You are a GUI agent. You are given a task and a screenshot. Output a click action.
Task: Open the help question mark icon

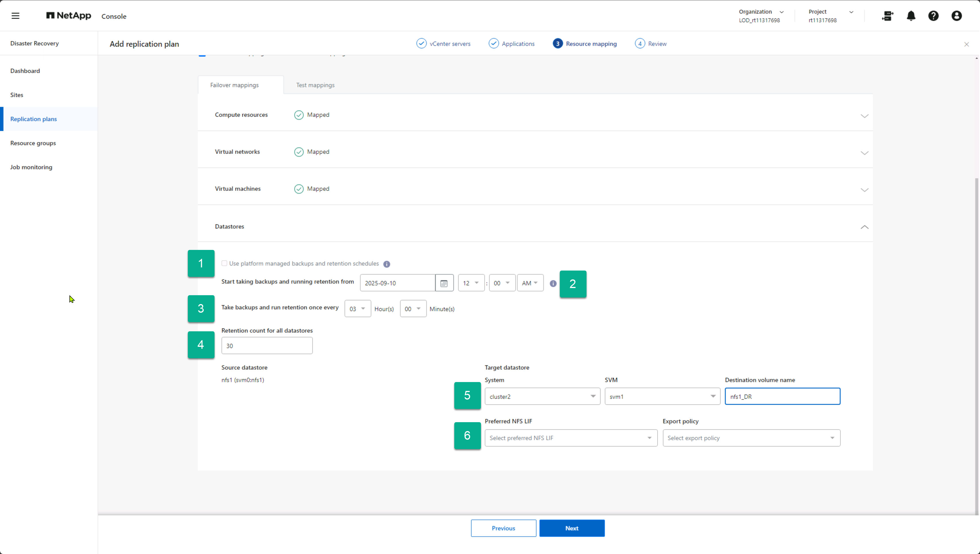933,15
